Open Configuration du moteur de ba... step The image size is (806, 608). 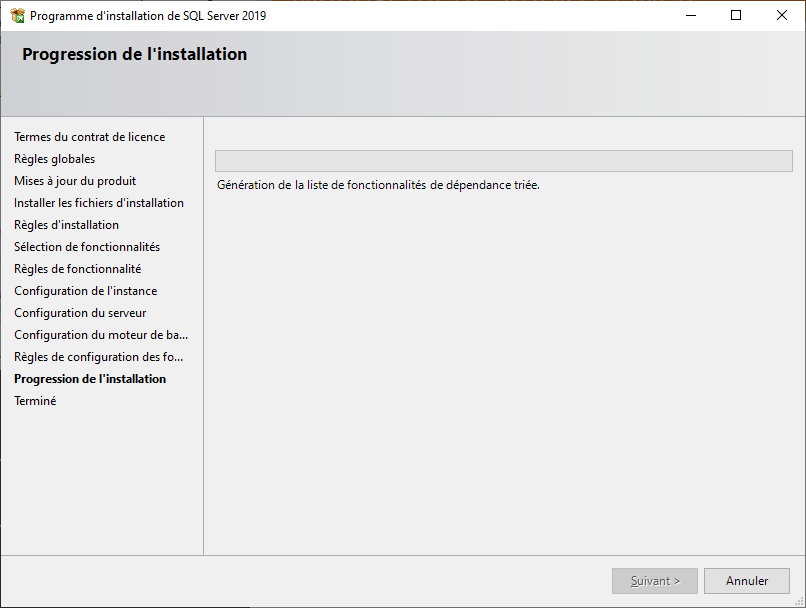tap(101, 335)
